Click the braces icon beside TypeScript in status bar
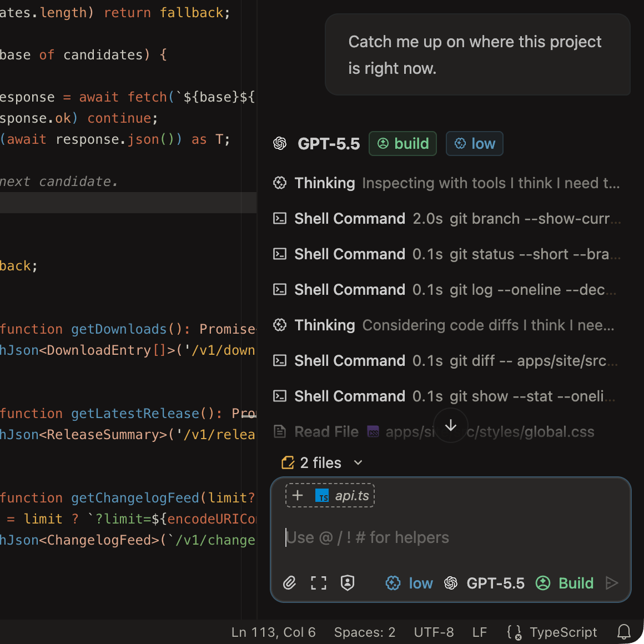 (514, 632)
